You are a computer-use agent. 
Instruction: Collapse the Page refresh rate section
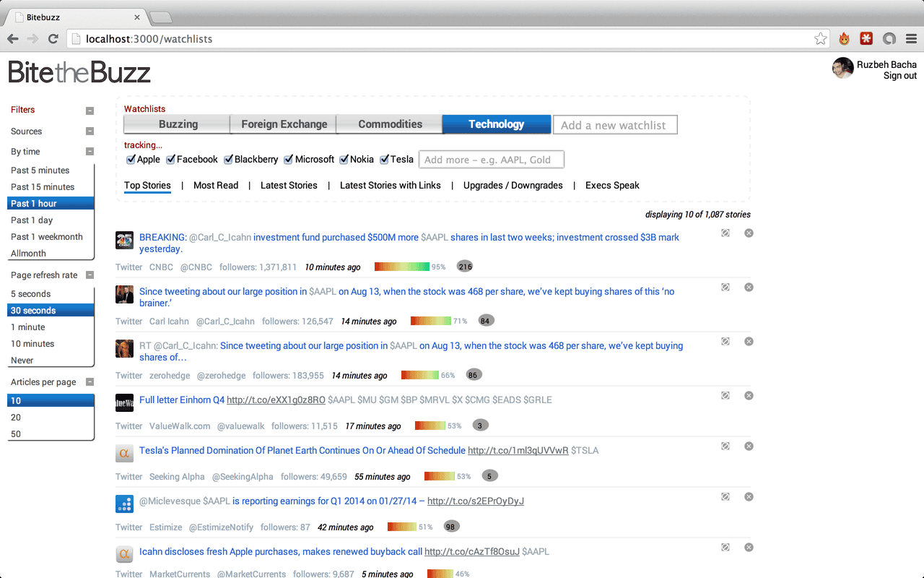pos(90,275)
